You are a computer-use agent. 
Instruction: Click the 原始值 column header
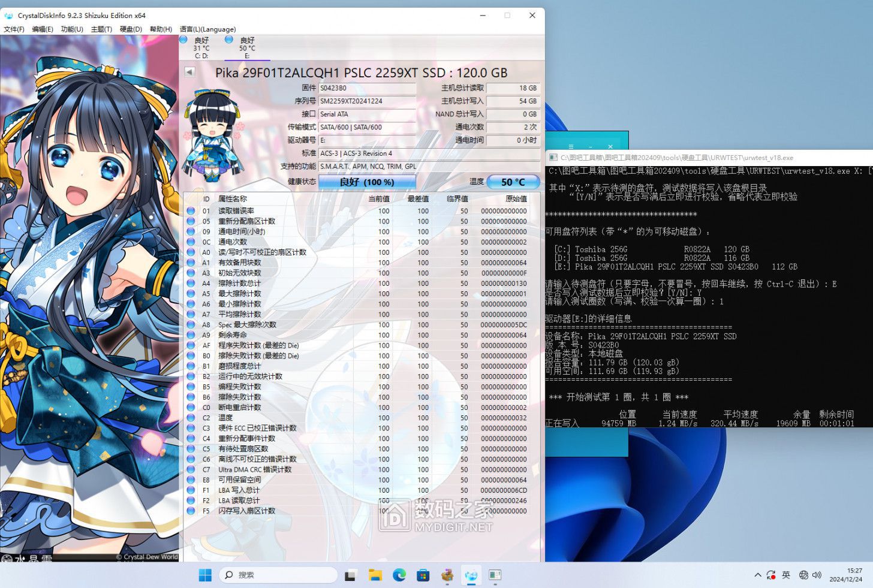516,199
